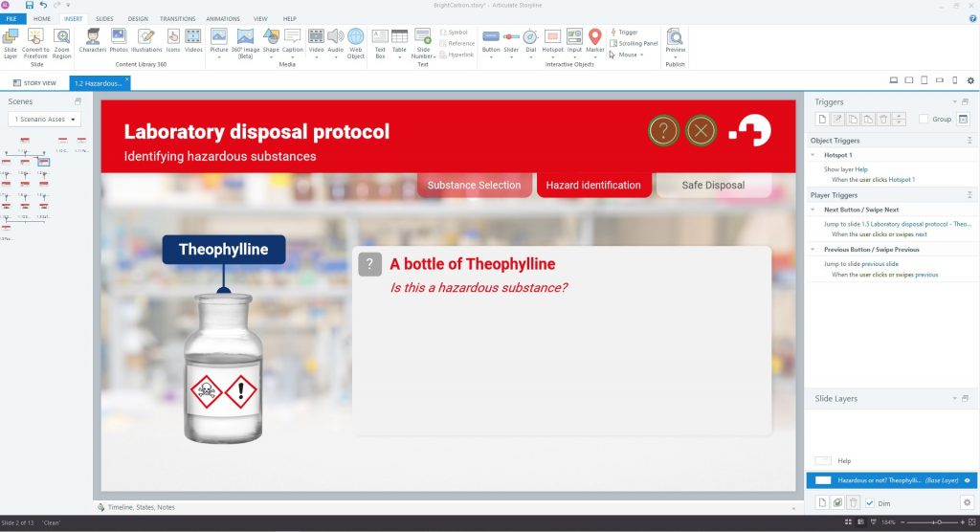Open the Videos content library

point(193,40)
